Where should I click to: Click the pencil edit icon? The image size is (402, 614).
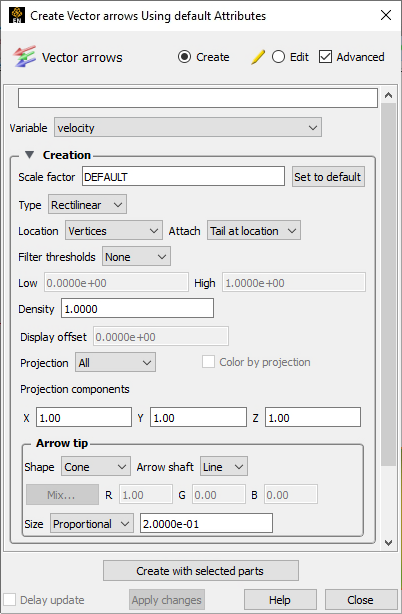258,57
